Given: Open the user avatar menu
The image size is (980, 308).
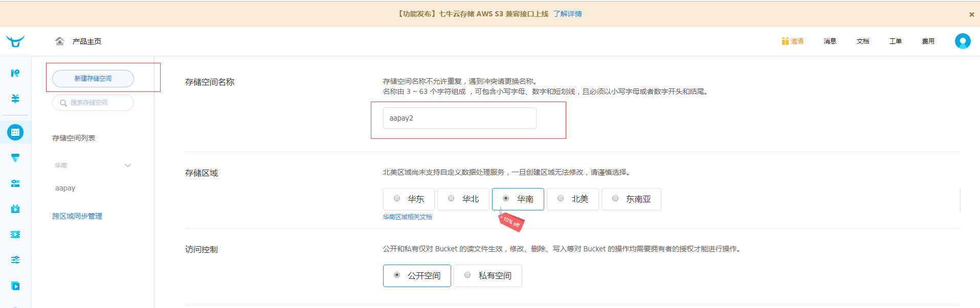Looking at the screenshot, I should (963, 41).
